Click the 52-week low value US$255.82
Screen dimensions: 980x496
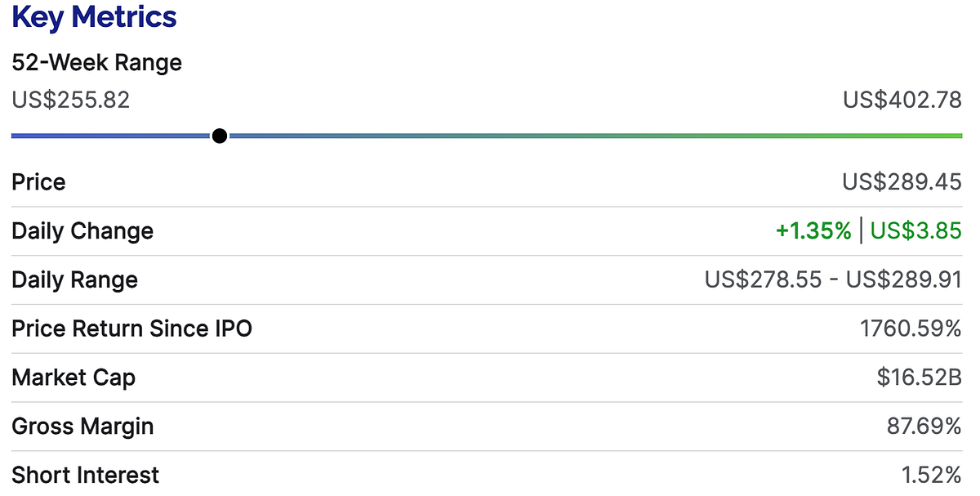[71, 100]
